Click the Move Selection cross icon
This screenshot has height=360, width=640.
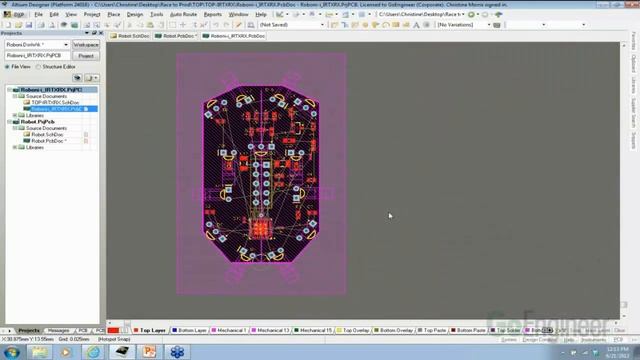pyautogui.click(x=183, y=25)
